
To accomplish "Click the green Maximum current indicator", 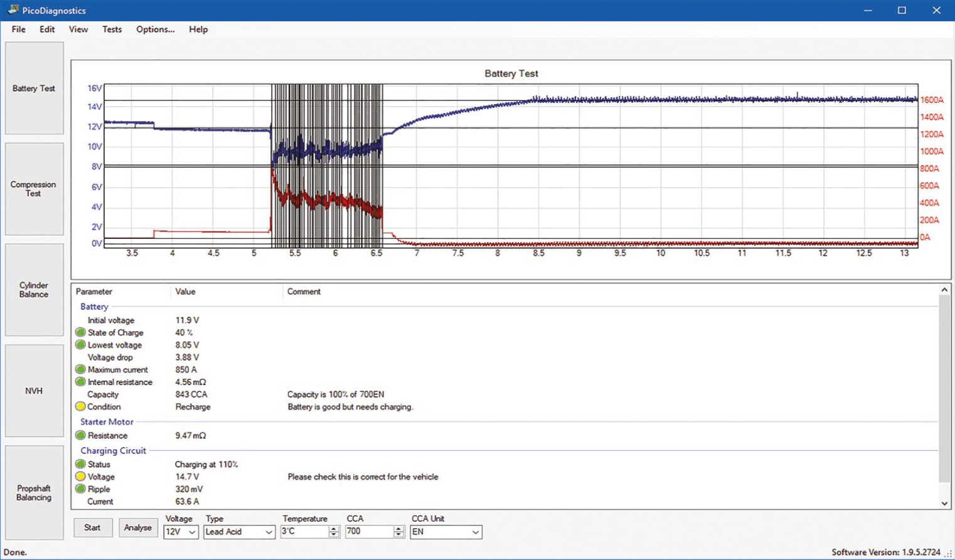I will (80, 369).
